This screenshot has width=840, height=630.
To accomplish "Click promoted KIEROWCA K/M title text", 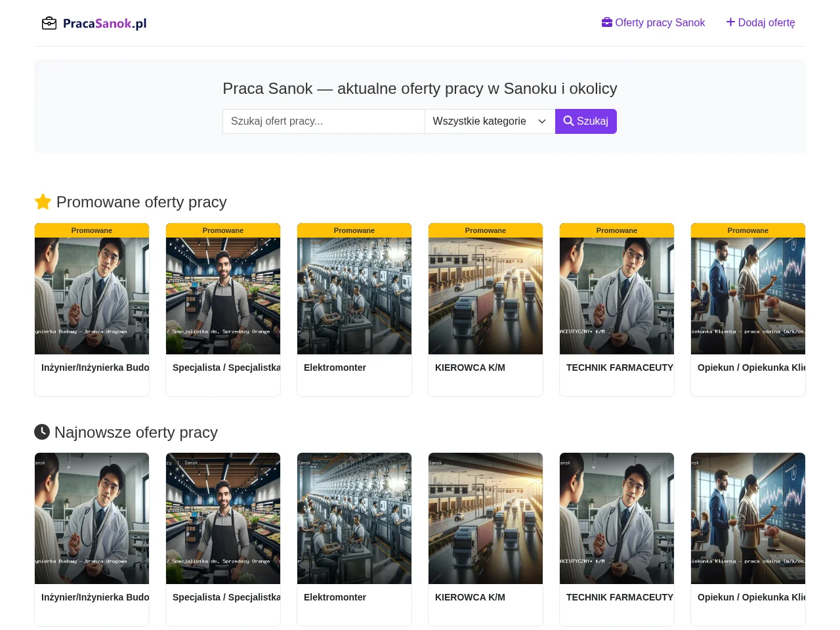I will click(470, 367).
